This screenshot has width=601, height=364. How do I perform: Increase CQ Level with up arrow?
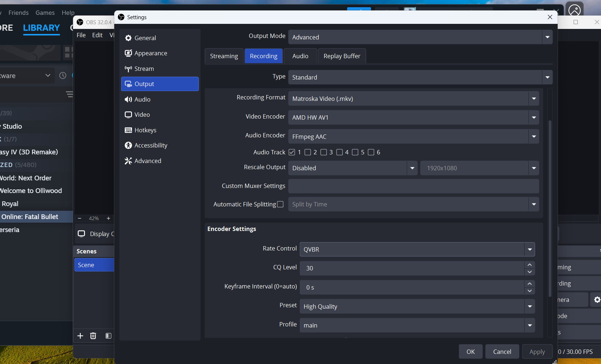coord(530,265)
